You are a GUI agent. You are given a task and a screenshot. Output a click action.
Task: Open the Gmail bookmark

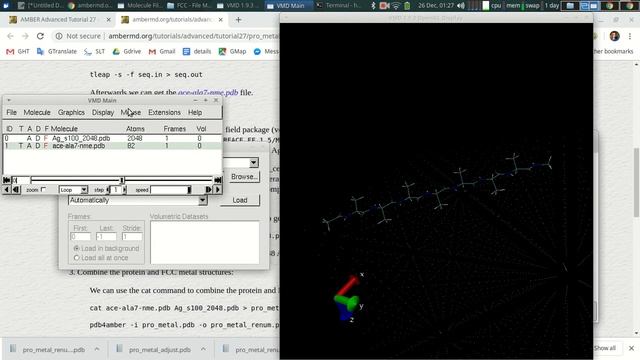pyautogui.click(x=162, y=51)
